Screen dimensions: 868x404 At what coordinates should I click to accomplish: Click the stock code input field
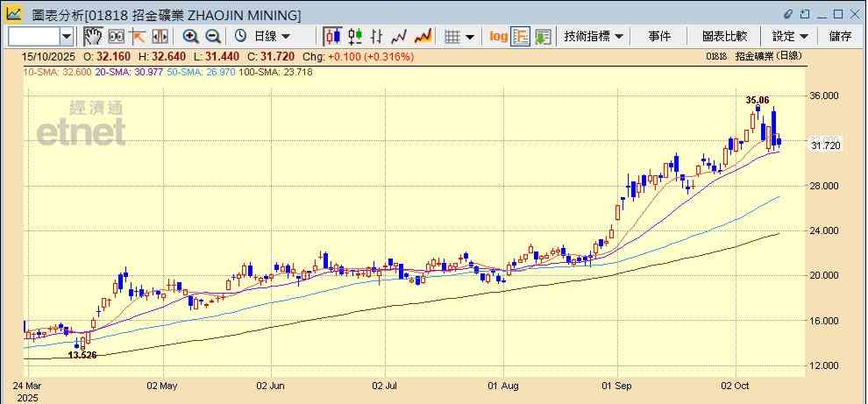(x=33, y=36)
